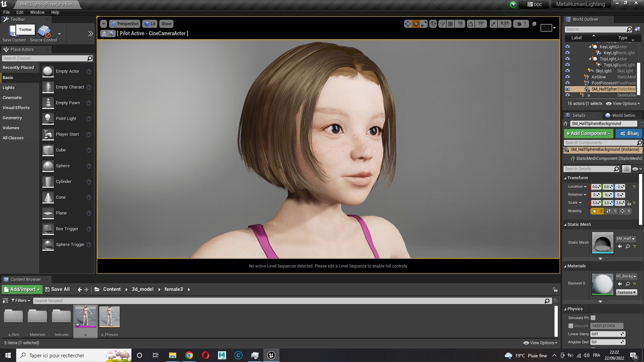Enable Simulate Physics checkbox

click(x=593, y=318)
